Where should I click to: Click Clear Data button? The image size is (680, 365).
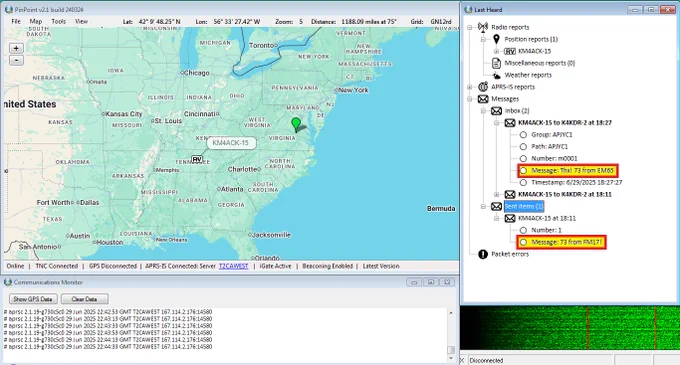[x=84, y=299]
